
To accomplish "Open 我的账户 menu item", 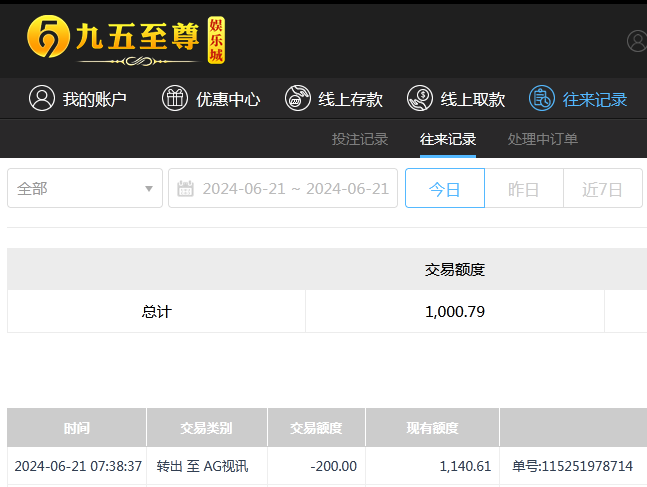I will (x=78, y=99).
